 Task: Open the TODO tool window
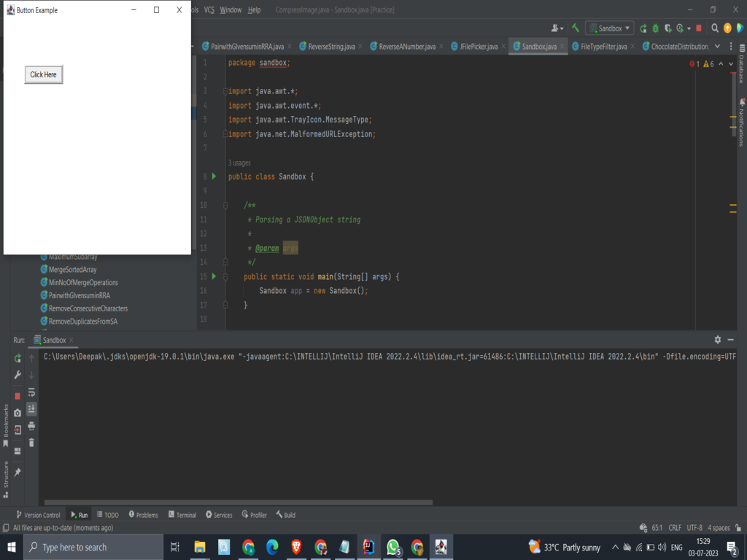click(x=108, y=515)
